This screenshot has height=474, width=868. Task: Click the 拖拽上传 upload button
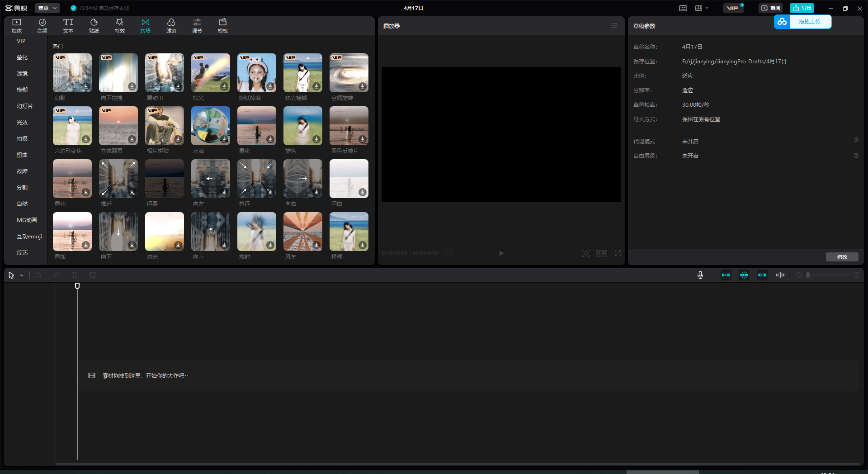[x=803, y=22]
